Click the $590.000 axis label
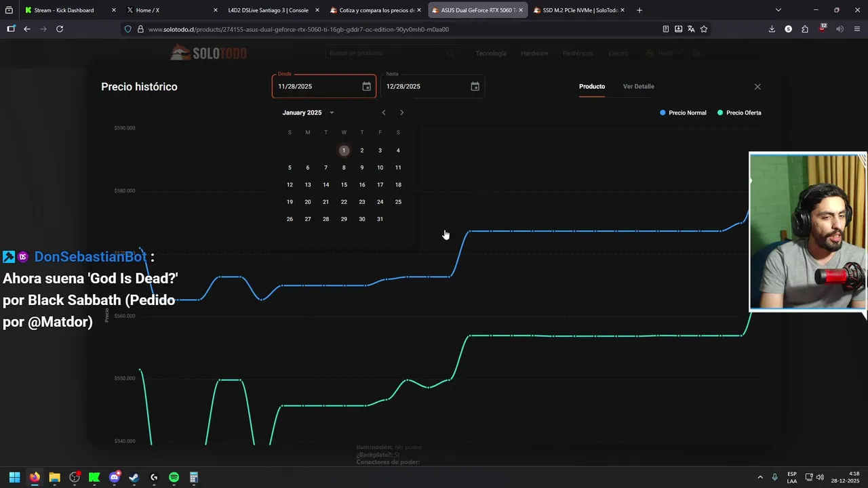This screenshot has width=868, height=488. pyautogui.click(x=125, y=127)
